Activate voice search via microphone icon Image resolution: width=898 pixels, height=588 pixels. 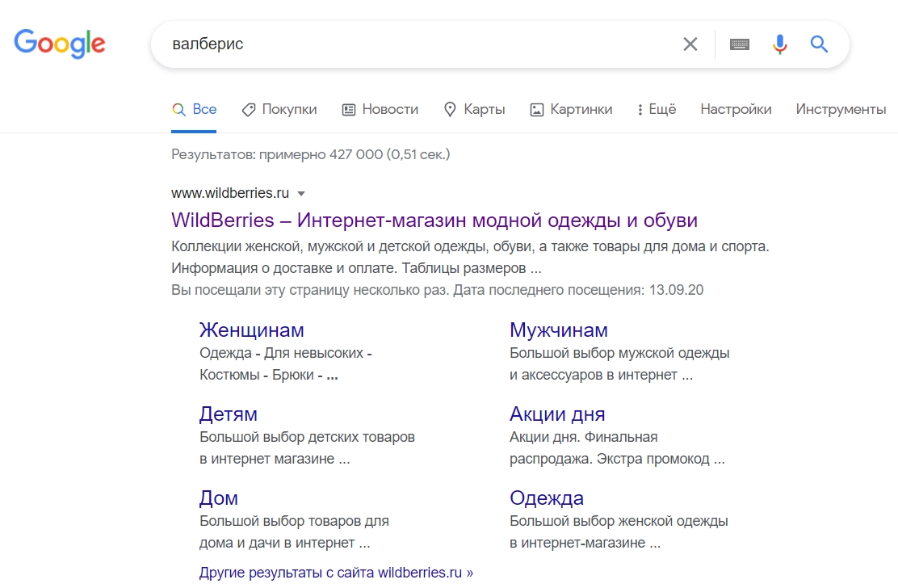pos(779,44)
